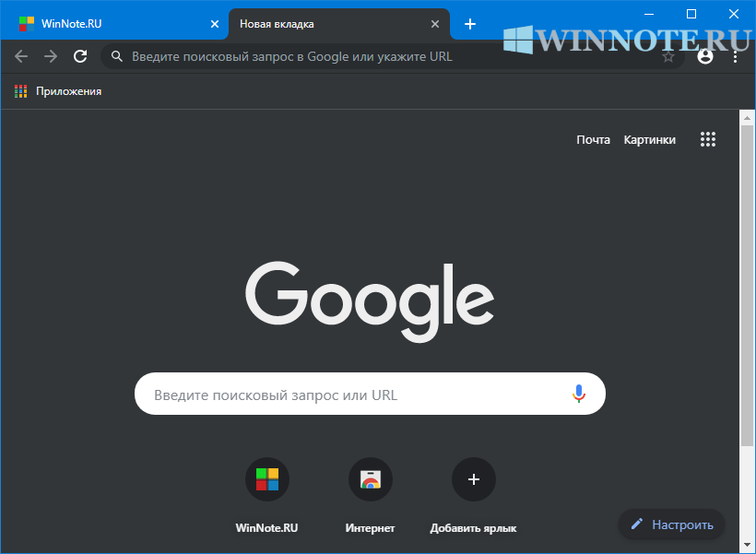Click the forward navigation arrow
This screenshot has width=756, height=554.
51,56
